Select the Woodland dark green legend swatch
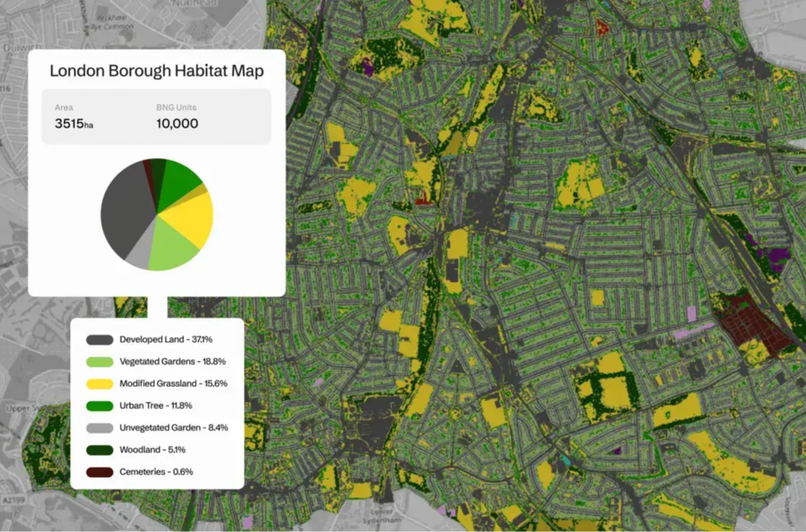Viewport: 806px width, 532px height. point(100,450)
